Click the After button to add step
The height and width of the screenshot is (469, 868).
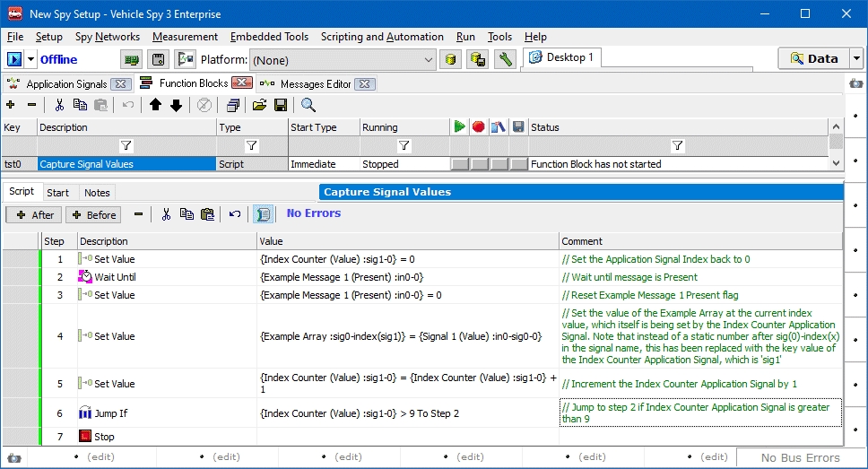coord(35,215)
